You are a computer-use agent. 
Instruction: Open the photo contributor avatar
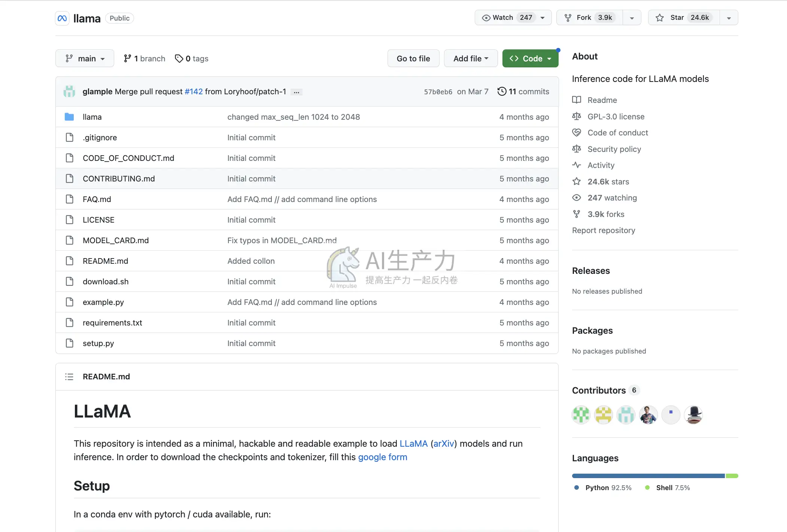[648, 415]
